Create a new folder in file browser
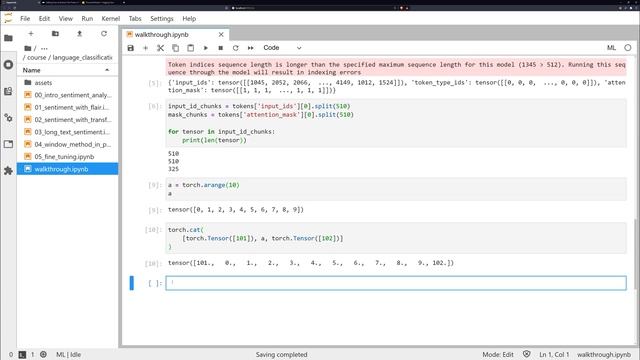 click(55, 33)
